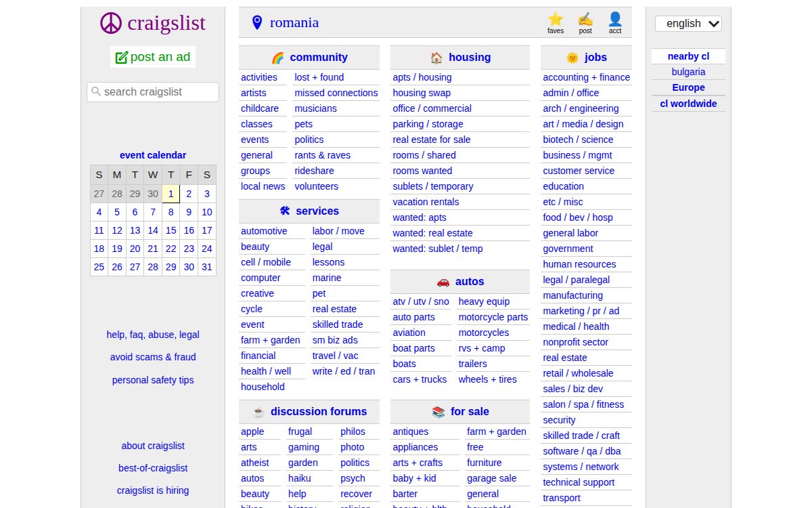Open the event calendar link
Image resolution: width=812 pixels, height=508 pixels.
153,155
